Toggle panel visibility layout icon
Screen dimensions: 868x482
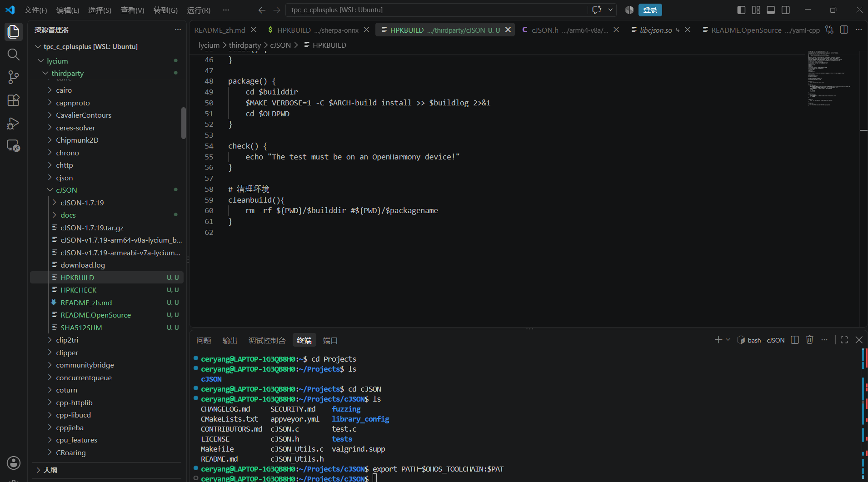pyautogui.click(x=771, y=10)
